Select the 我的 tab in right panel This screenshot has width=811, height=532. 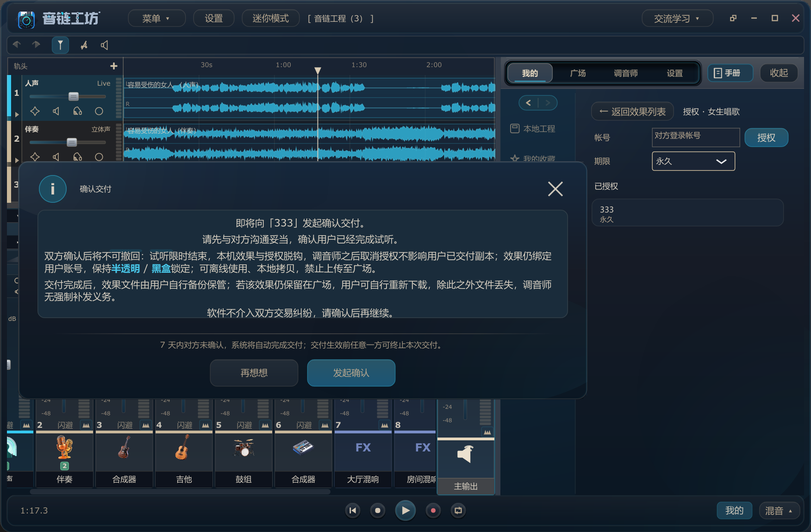pyautogui.click(x=530, y=73)
